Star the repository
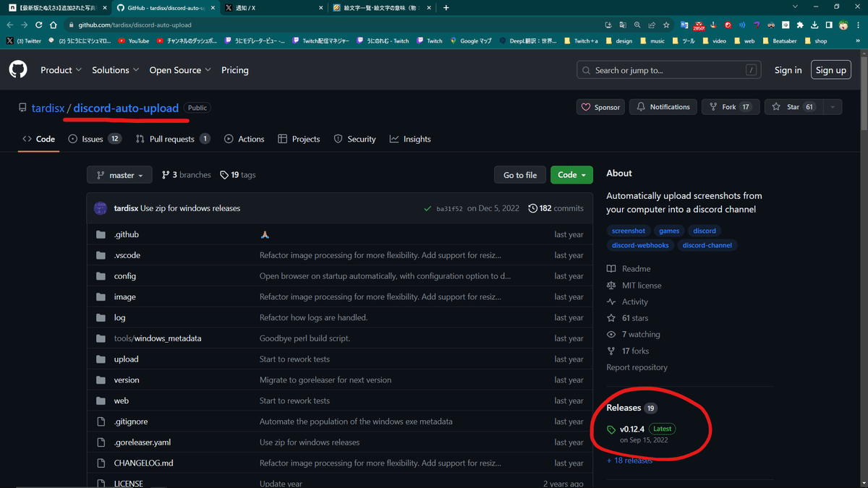This screenshot has width=868, height=488. tap(793, 107)
